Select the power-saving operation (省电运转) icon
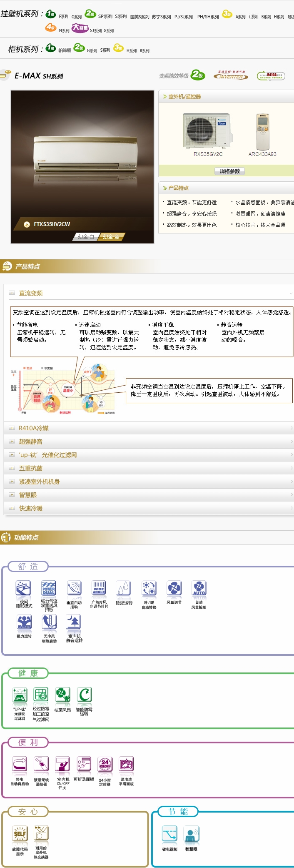This screenshot has width=294, height=868. coord(169,834)
